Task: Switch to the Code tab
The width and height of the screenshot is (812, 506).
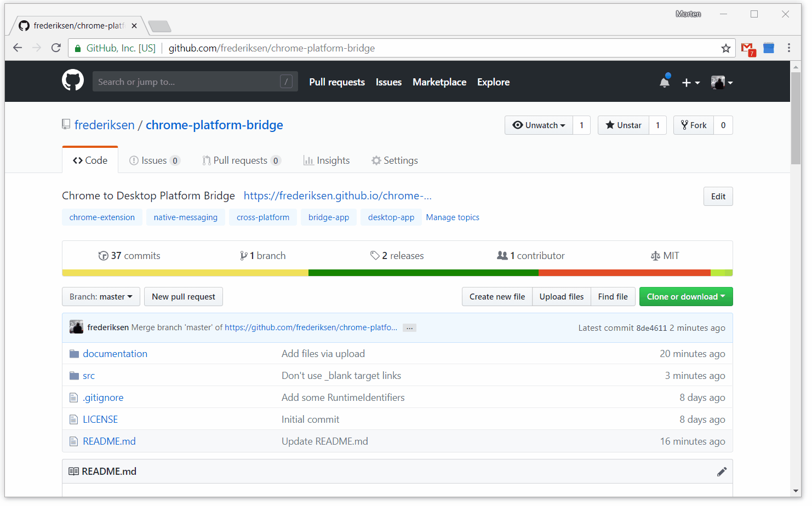Action: [x=90, y=160]
